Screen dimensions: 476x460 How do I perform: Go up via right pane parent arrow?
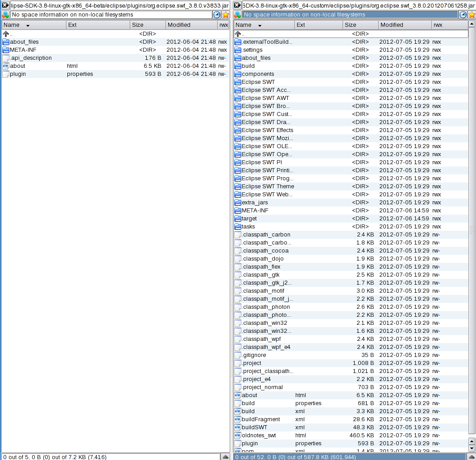(x=238, y=34)
